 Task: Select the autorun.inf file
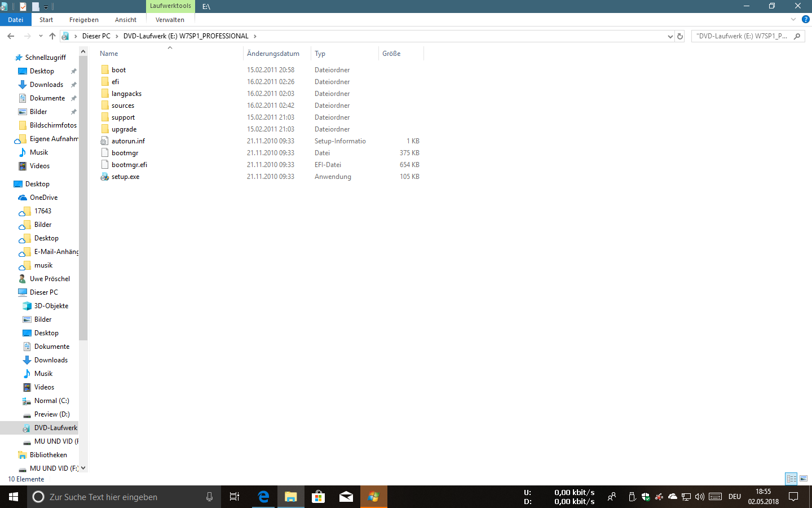[x=128, y=141]
